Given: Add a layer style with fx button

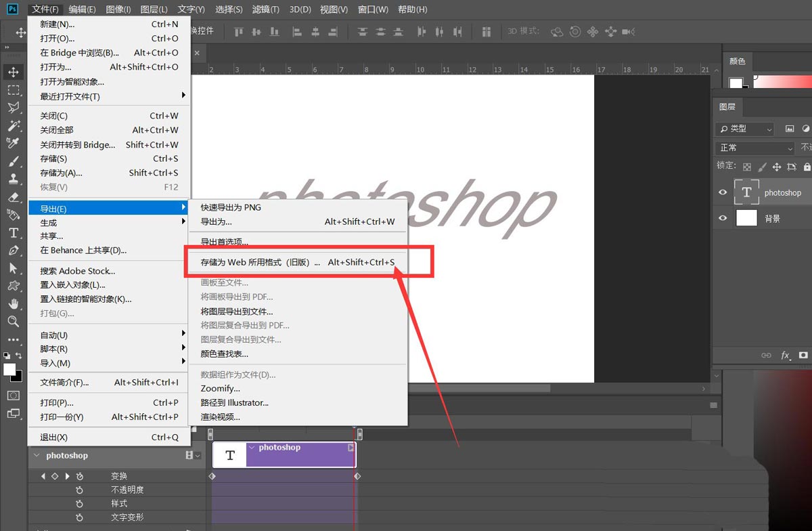Looking at the screenshot, I should coord(786,355).
